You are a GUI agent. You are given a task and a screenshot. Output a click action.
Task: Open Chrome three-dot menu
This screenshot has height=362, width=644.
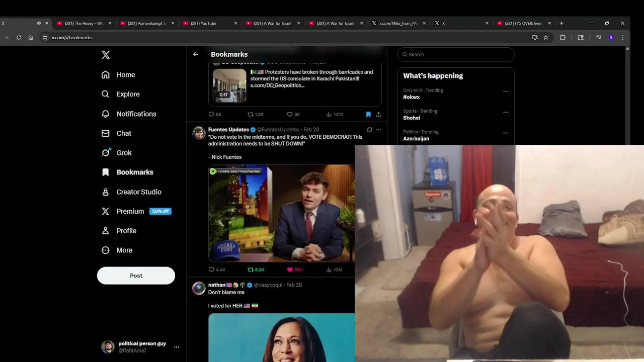[x=623, y=37]
